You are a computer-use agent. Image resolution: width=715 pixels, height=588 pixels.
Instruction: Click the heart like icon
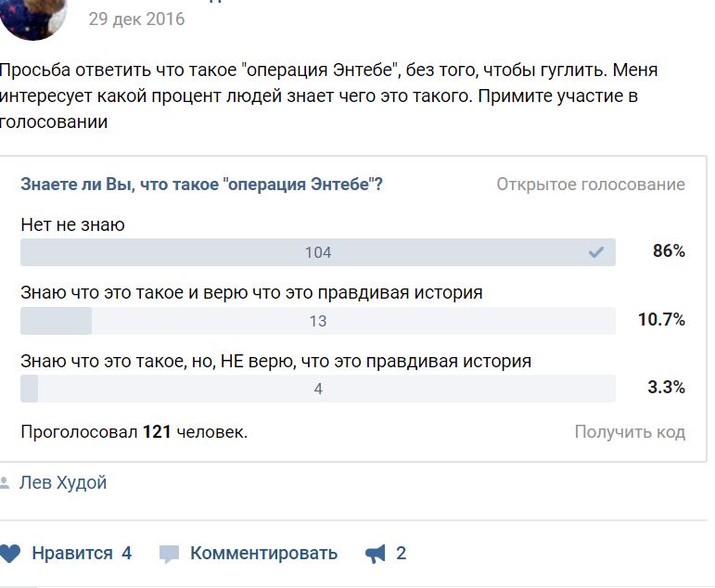tap(9, 554)
